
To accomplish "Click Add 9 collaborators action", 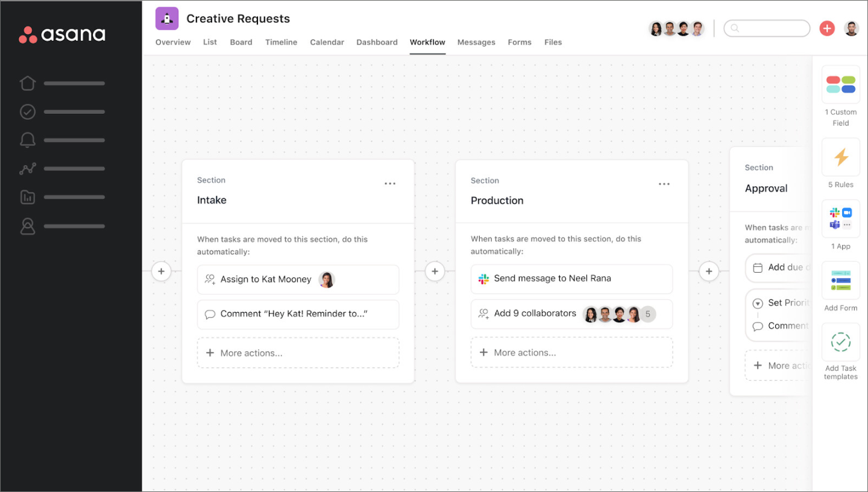I will tap(571, 314).
